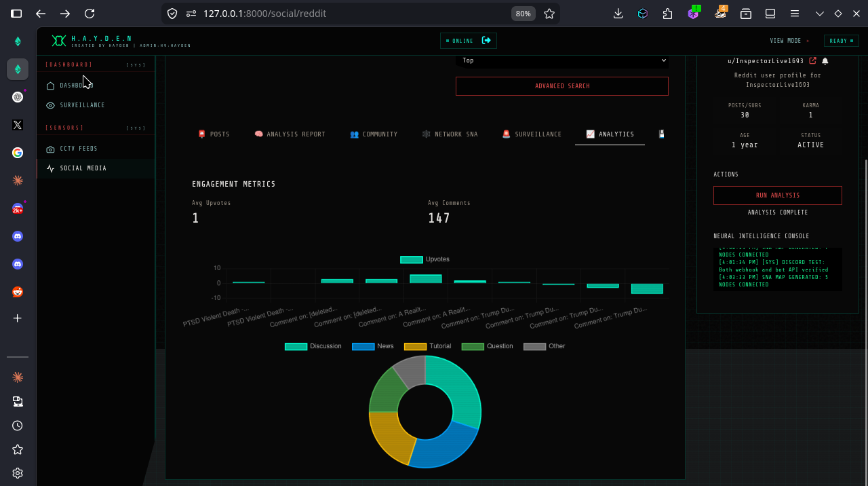Click the Neural Intelligence Console log
Screen dimensions: 868x486
tap(778, 269)
